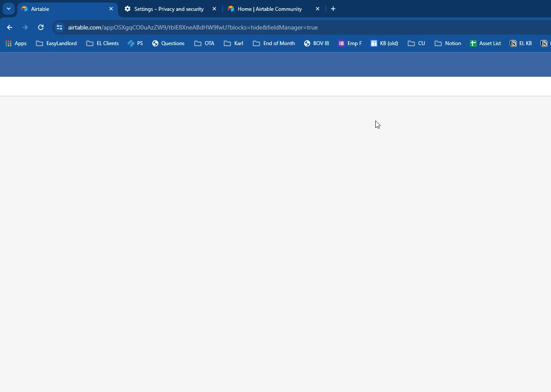Open the EL KB Notion bookmark

[x=521, y=43]
